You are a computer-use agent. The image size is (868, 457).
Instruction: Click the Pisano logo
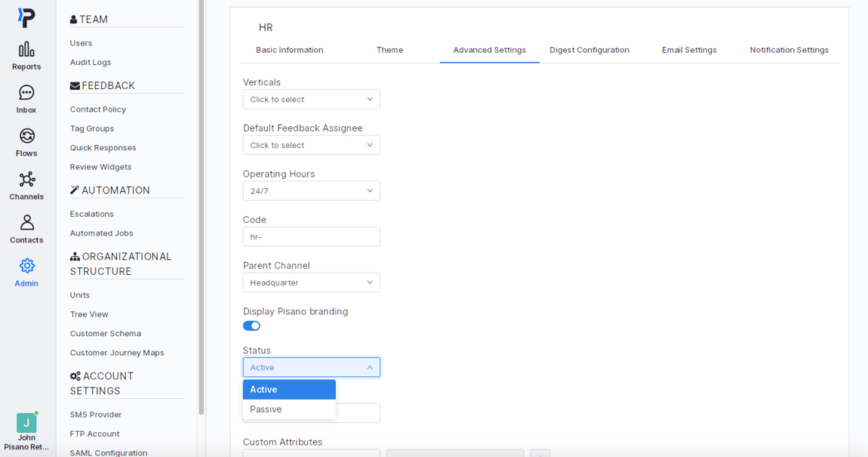click(26, 17)
